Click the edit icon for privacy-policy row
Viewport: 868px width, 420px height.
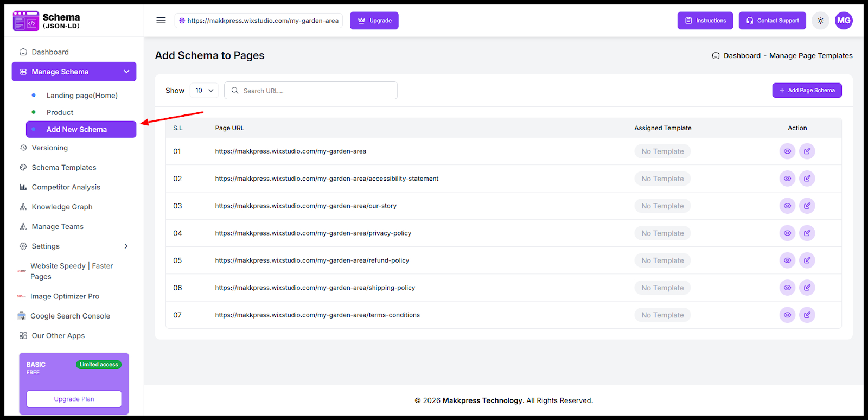click(x=807, y=233)
